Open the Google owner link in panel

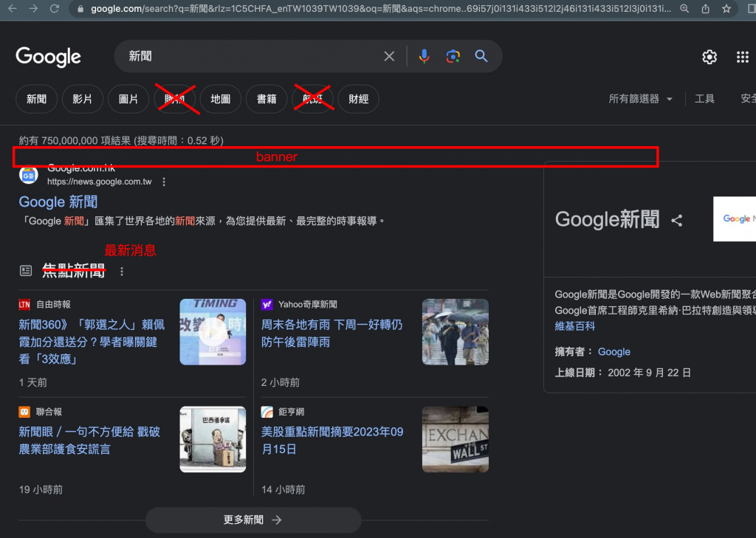pyautogui.click(x=614, y=352)
